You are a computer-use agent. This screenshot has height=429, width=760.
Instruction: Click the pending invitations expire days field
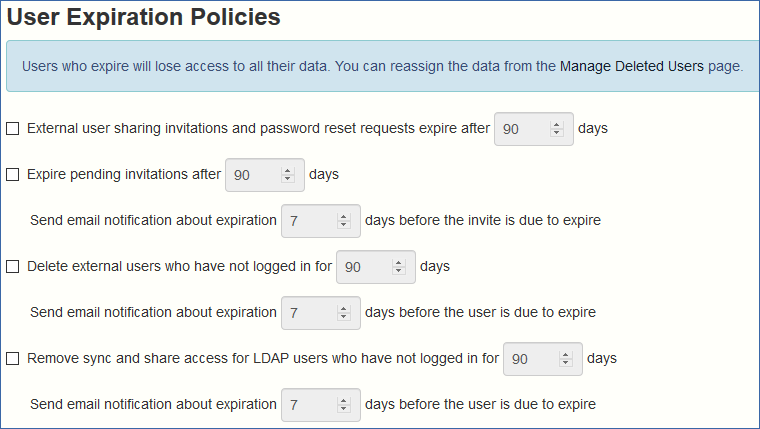click(x=265, y=175)
